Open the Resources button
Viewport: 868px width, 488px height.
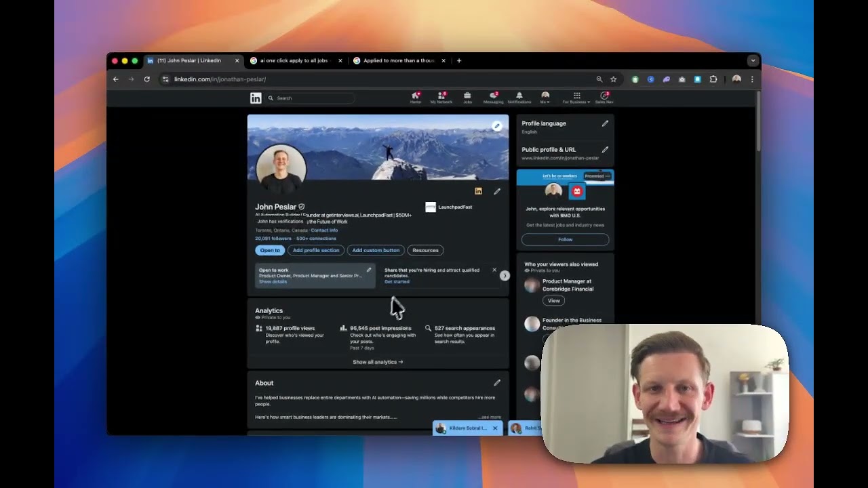click(425, 250)
